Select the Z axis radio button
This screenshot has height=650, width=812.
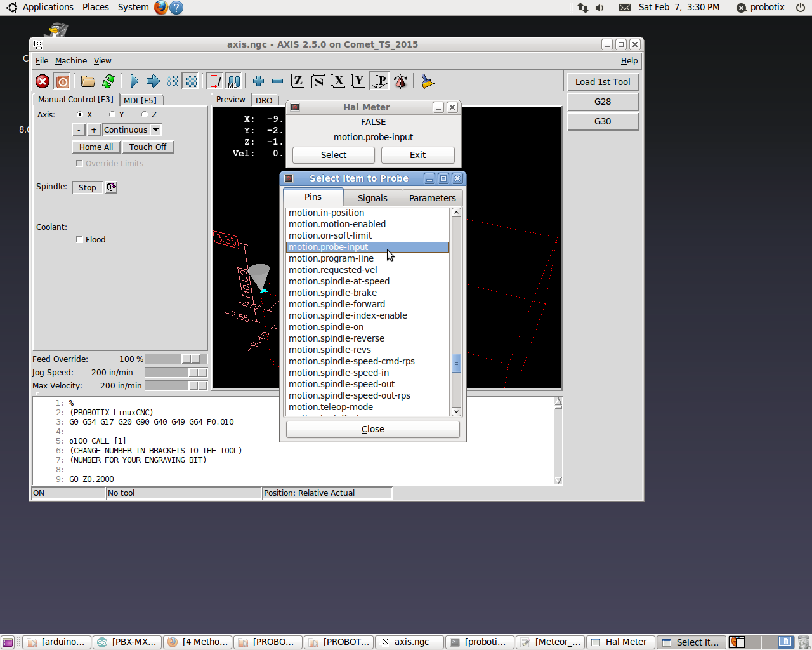pyautogui.click(x=145, y=115)
